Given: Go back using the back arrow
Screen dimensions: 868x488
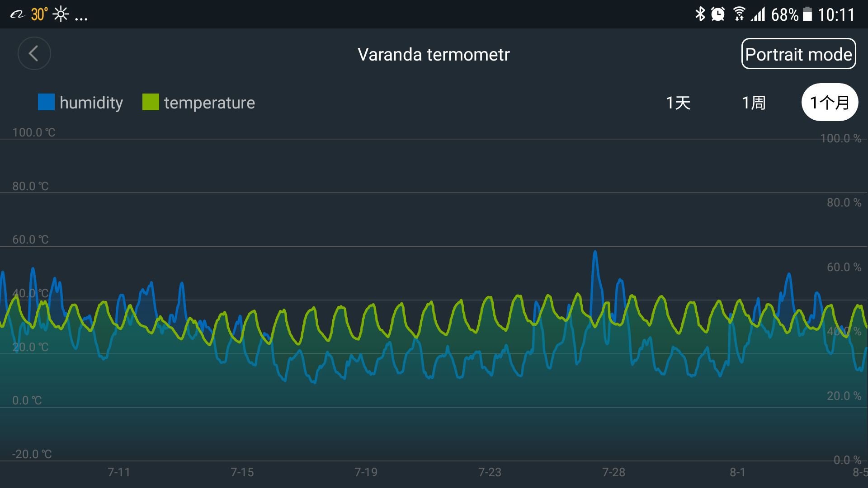Looking at the screenshot, I should point(34,54).
